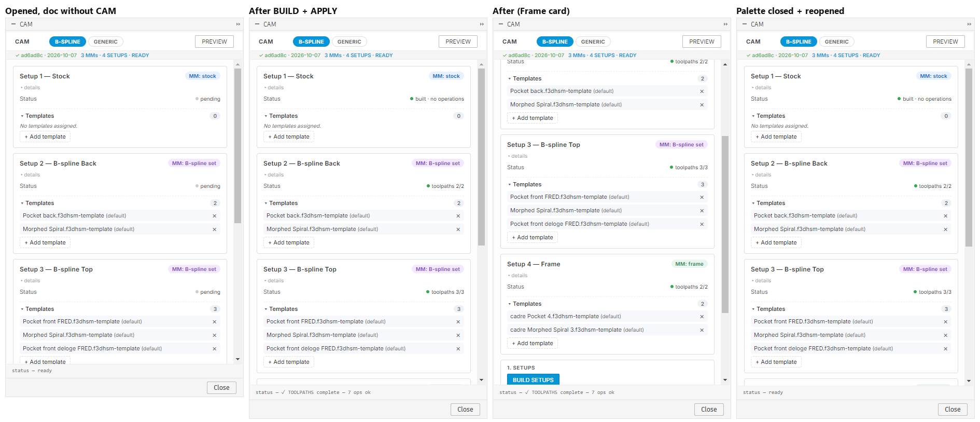Remove Setup 2 Morphed Spiral in Opened panel
The image size is (980, 422).
(x=215, y=229)
